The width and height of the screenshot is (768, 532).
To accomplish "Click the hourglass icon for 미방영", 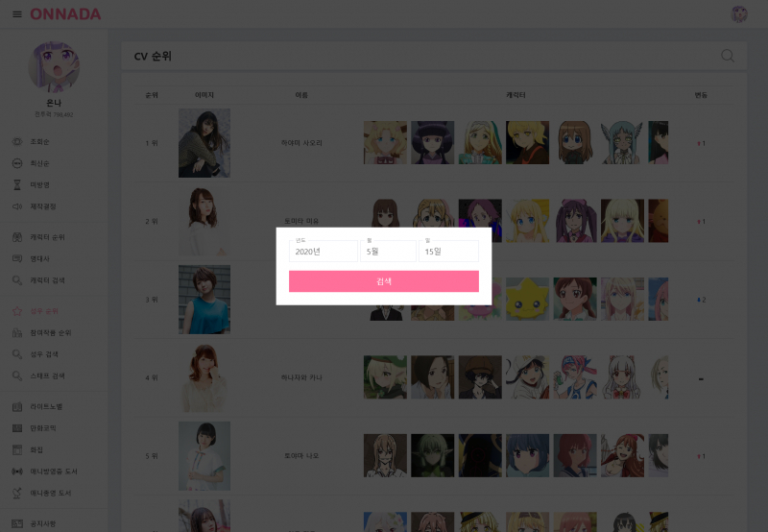I will pyautogui.click(x=16, y=184).
